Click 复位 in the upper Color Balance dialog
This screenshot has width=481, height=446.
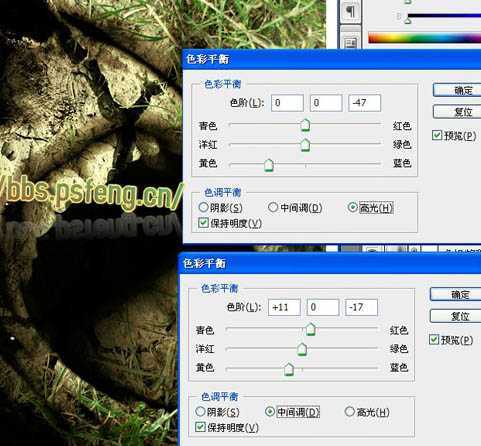coord(457,112)
